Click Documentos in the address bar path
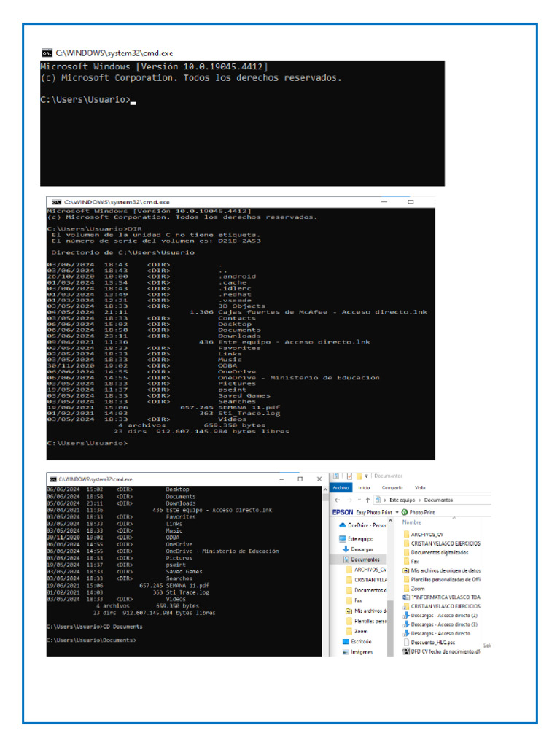This screenshot has height=747, width=560. tap(438, 500)
